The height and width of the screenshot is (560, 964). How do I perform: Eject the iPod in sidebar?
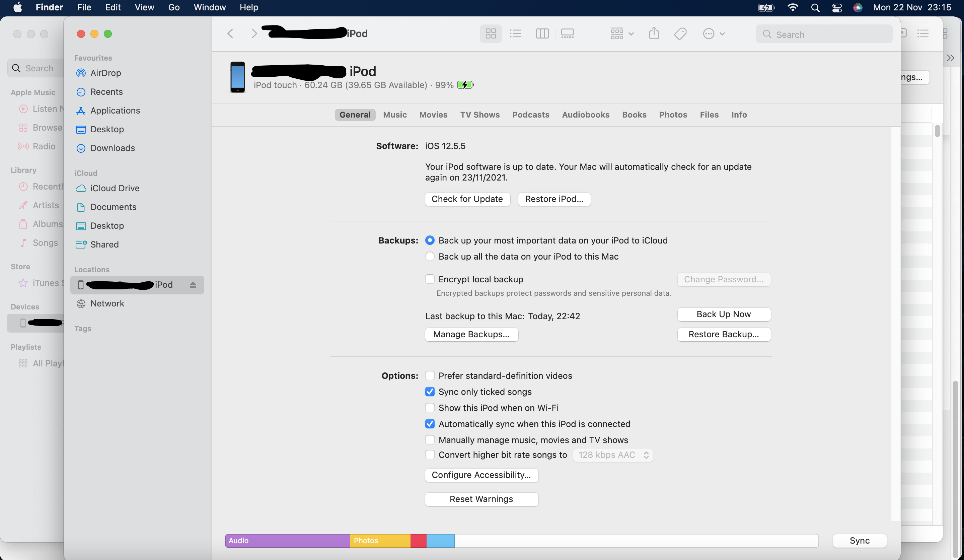193,285
